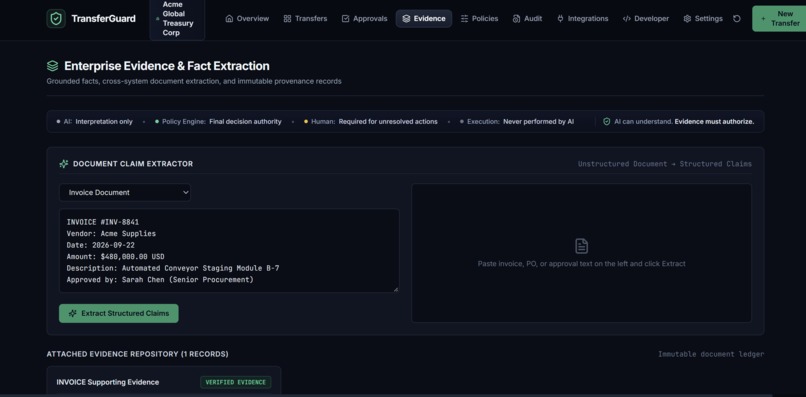The width and height of the screenshot is (806, 397).
Task: Click the 'Amount: $480,000.00 USD' line
Action: pos(116,257)
